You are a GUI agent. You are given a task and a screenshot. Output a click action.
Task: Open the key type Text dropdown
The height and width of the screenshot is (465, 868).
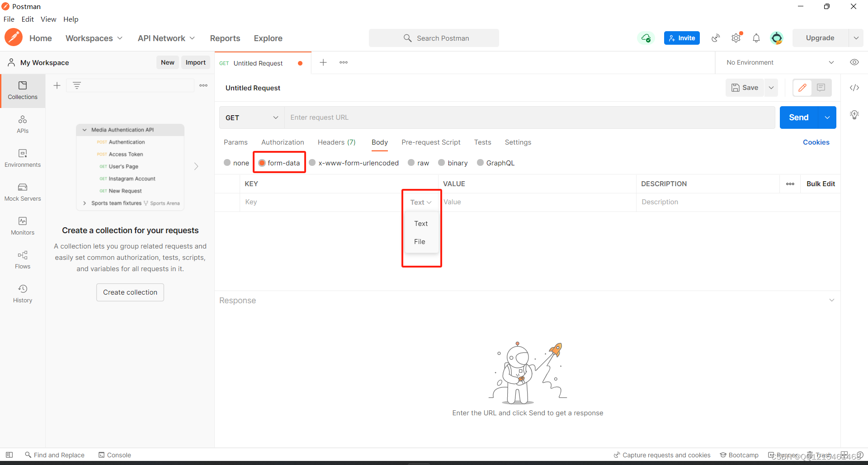click(x=421, y=202)
